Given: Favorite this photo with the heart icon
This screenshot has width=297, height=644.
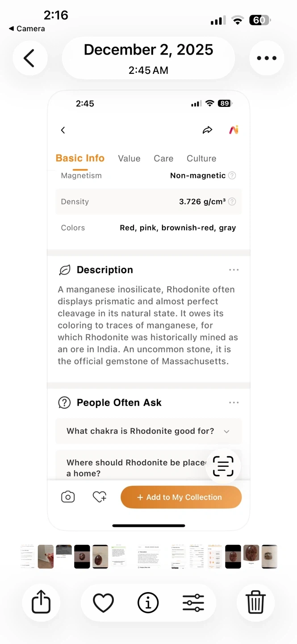Looking at the screenshot, I should tap(103, 603).
